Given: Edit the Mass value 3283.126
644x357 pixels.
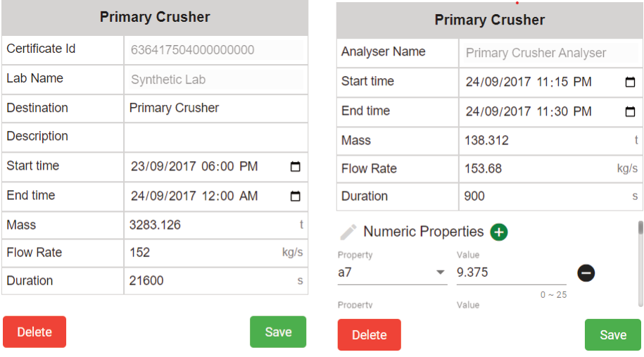Looking at the screenshot, I should coord(216,225).
